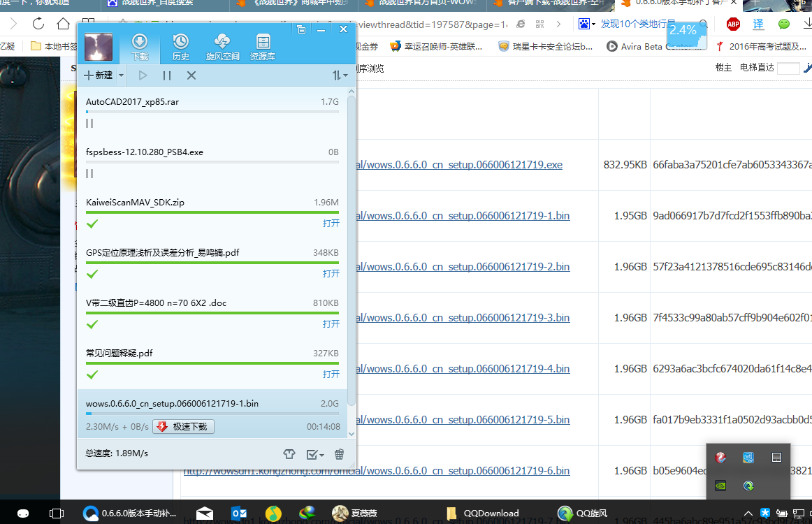Click the 楼主 filter link on forum page
812x524 pixels.
723,67
